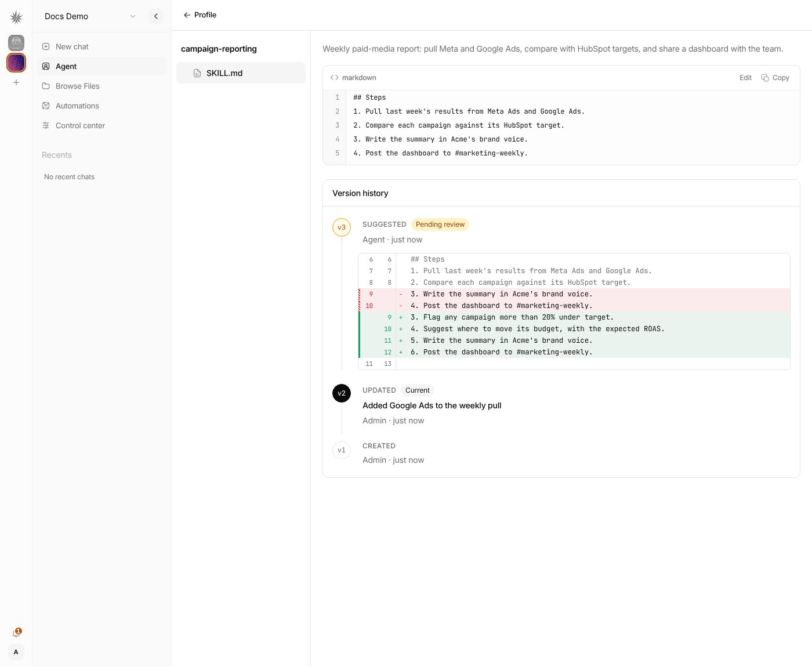Click the Agent person icon
This screenshot has width=812, height=667.
click(x=46, y=66)
